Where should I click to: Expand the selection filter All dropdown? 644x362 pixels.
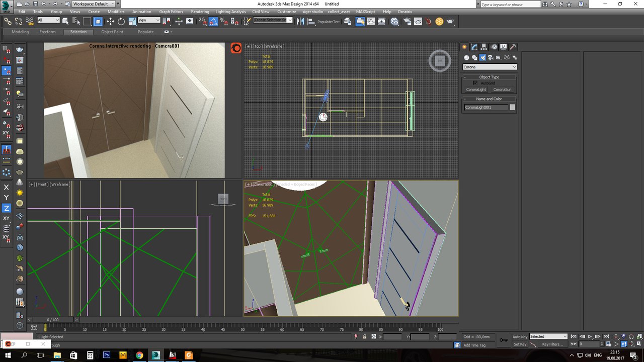[x=48, y=20]
